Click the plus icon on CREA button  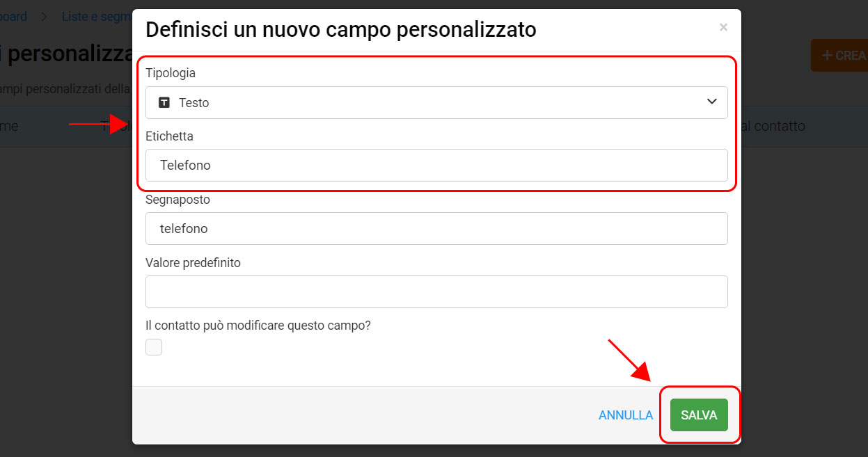click(x=827, y=56)
